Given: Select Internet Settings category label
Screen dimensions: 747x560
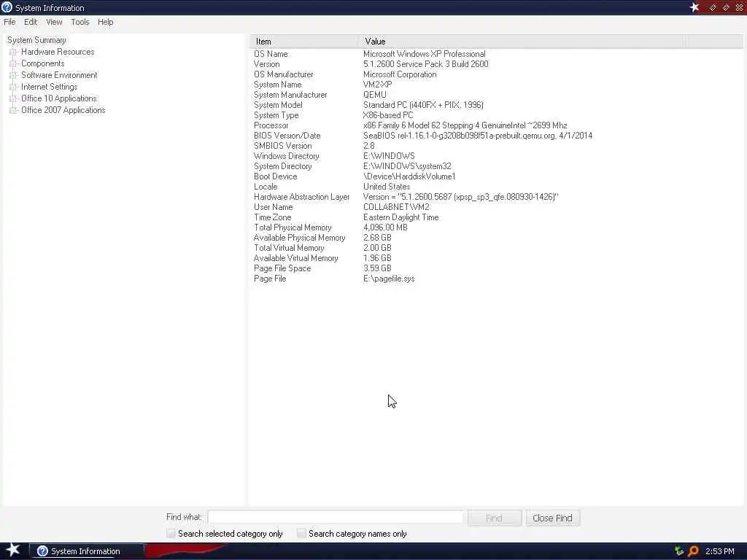Looking at the screenshot, I should point(49,87).
